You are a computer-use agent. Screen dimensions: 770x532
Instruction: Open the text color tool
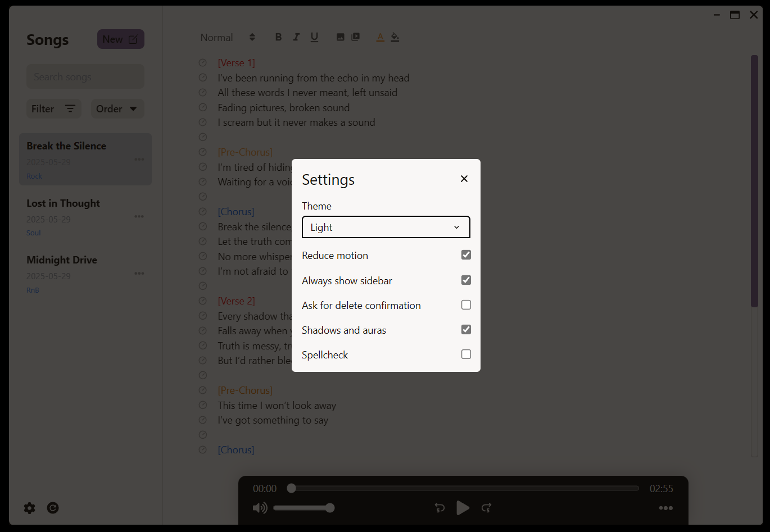point(380,37)
